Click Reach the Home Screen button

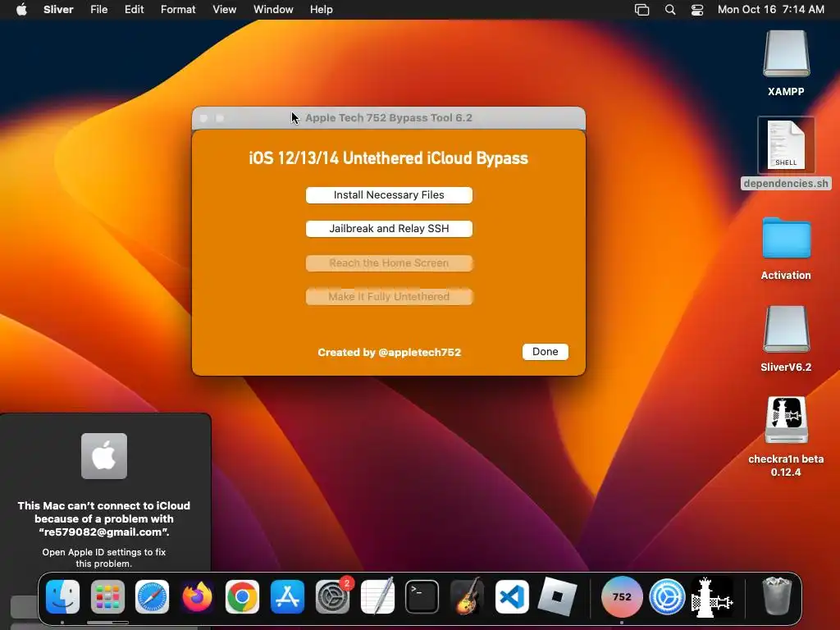pyautogui.click(x=389, y=263)
